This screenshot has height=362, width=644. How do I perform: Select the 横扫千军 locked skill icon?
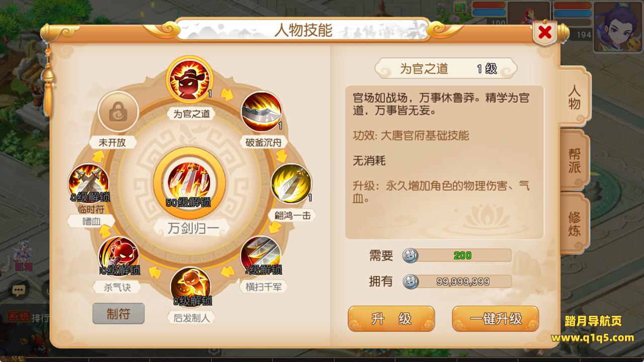(261, 255)
